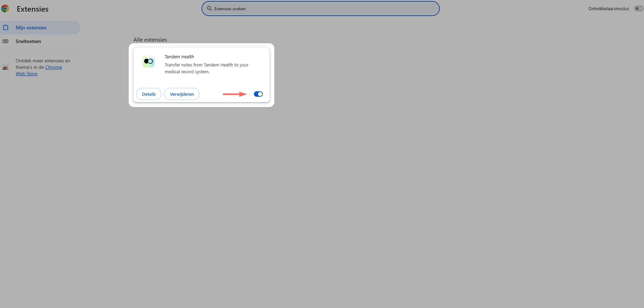Click the Extensies page title

pos(33,9)
